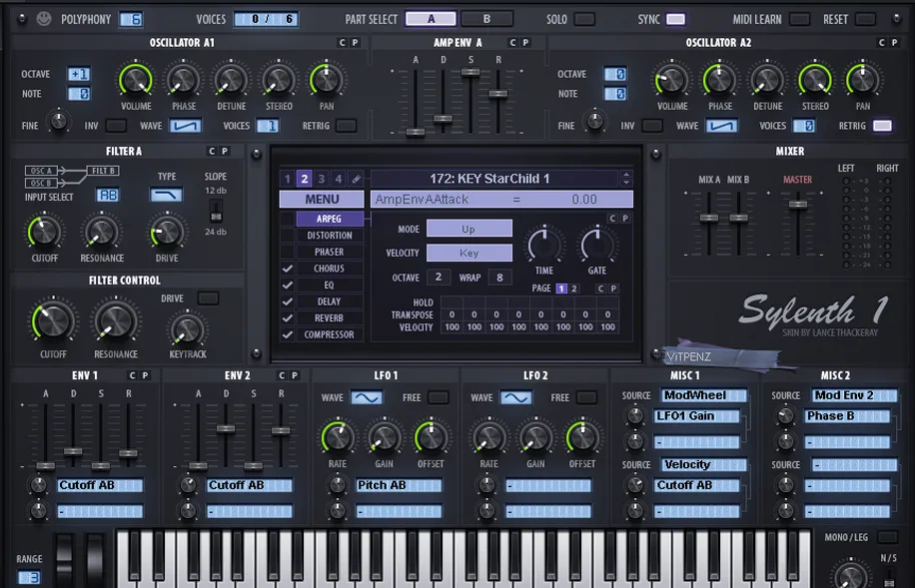The image size is (915, 588).
Task: Toggle the Solo switch
Action: 584,19
